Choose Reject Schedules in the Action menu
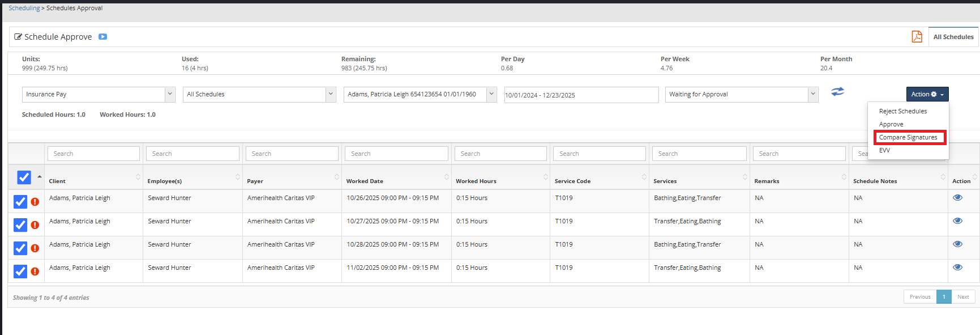980x335 pixels. pos(902,112)
